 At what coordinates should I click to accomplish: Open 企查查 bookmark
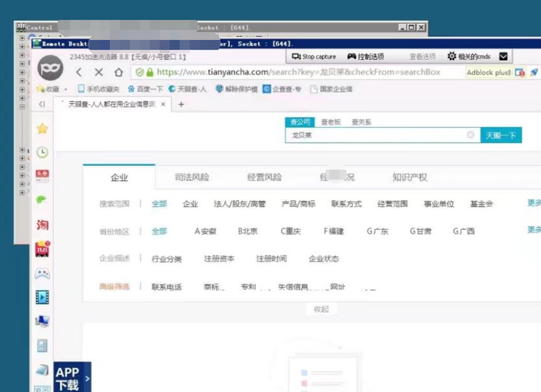pos(282,89)
